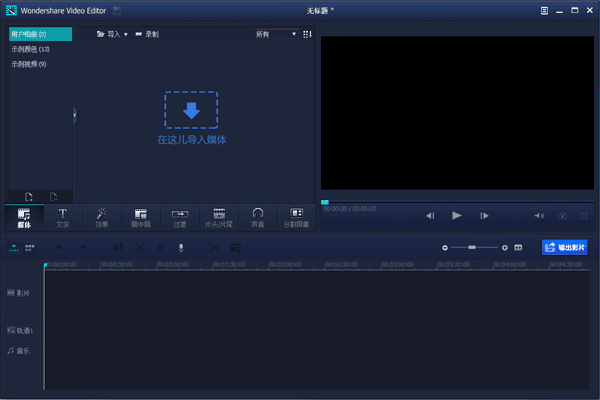Image resolution: width=600 pixels, height=400 pixels.
Task: Collapse the album sidebar arrow handle
Action: (x=75, y=115)
